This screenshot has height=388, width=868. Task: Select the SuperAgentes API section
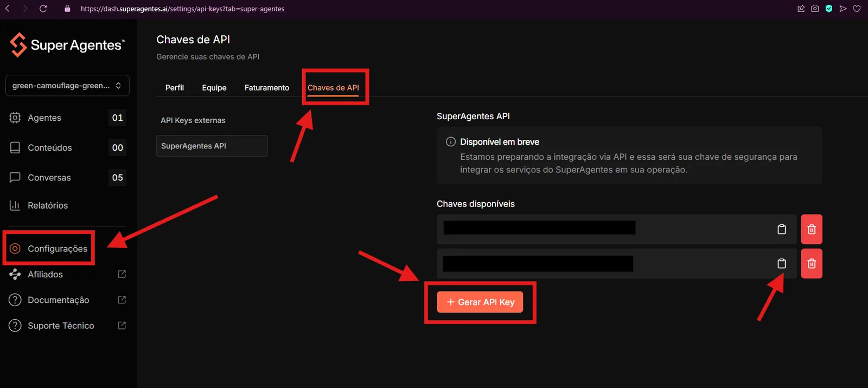pos(212,146)
